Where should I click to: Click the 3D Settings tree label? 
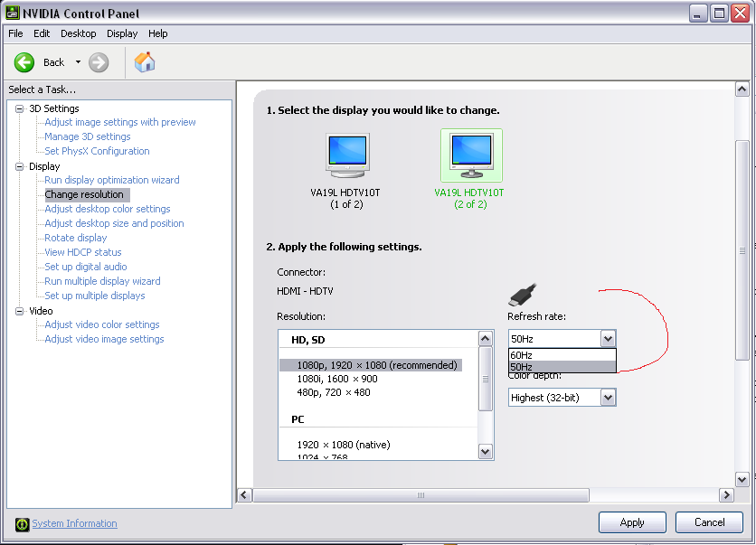(54, 108)
